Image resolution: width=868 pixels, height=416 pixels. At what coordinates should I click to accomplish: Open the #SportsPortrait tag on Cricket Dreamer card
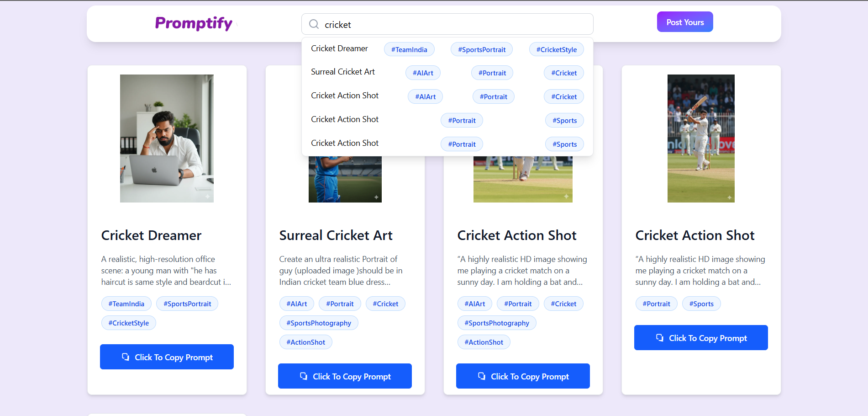pos(187,304)
